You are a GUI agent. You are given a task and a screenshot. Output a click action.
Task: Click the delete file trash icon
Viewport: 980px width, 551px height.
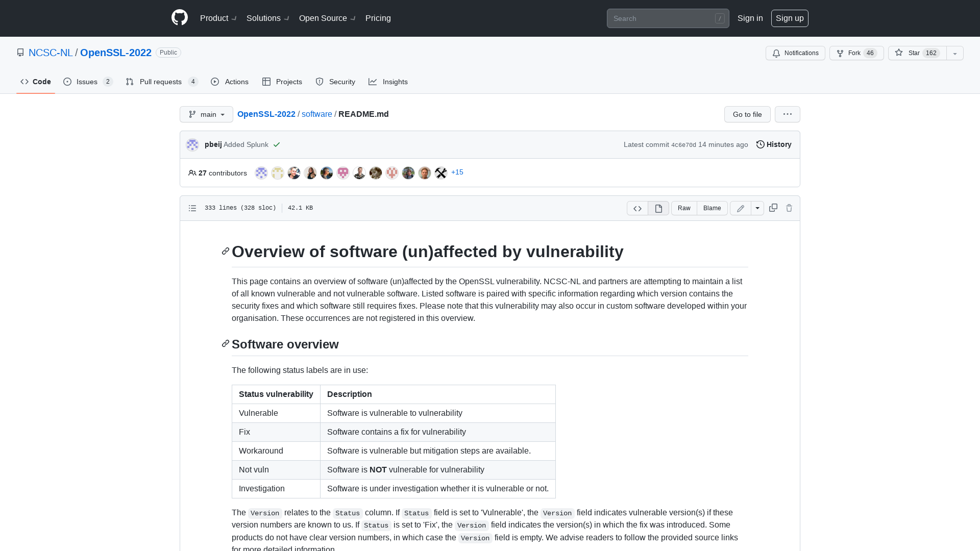(789, 208)
